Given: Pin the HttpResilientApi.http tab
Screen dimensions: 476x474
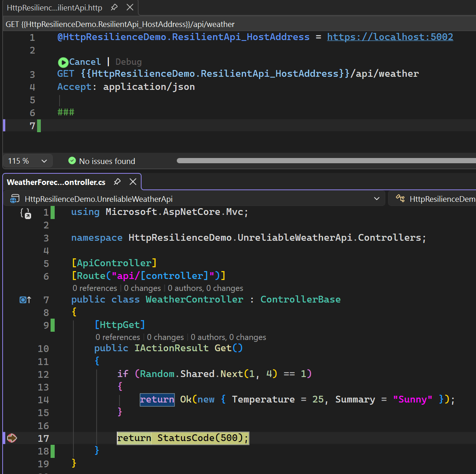Looking at the screenshot, I should (114, 7).
